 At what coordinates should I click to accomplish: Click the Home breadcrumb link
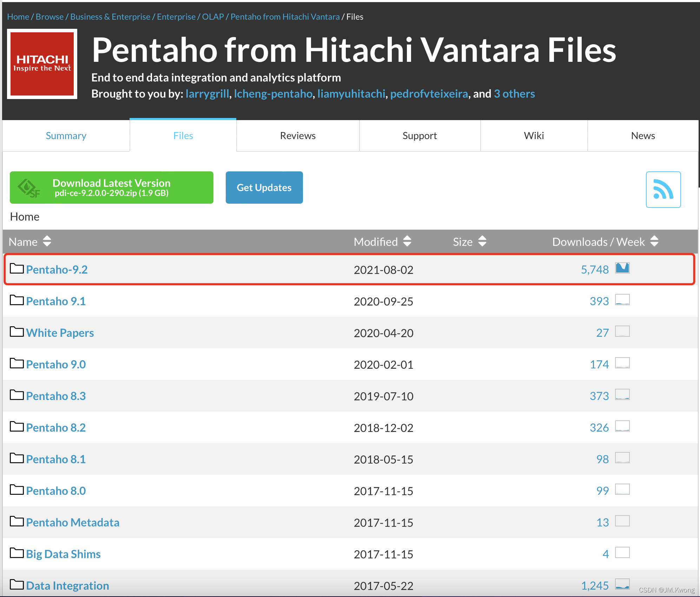click(x=18, y=17)
